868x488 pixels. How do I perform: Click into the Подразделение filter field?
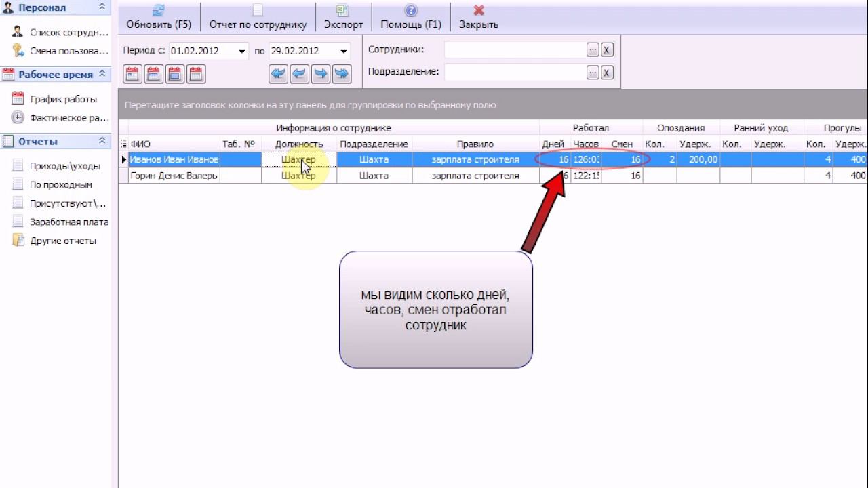(x=515, y=73)
